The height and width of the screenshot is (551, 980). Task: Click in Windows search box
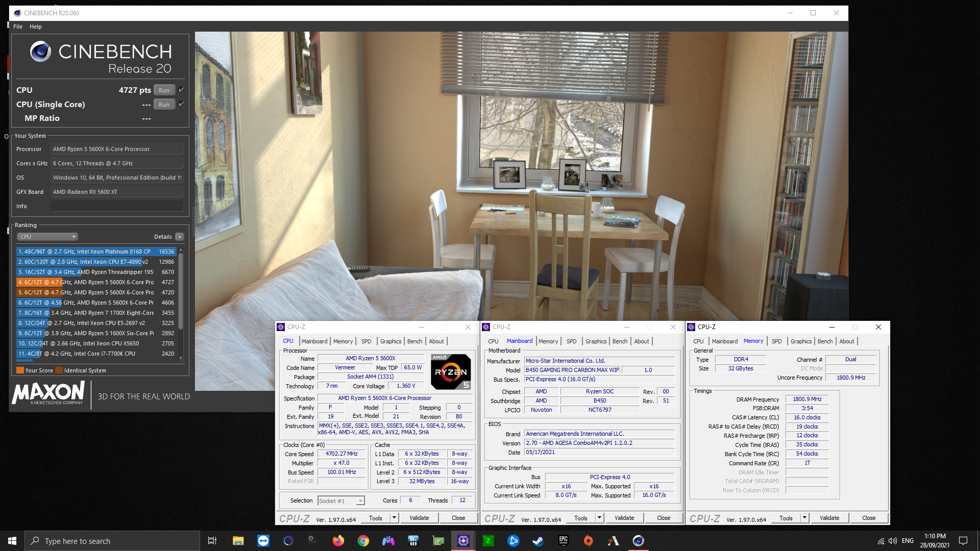112,541
